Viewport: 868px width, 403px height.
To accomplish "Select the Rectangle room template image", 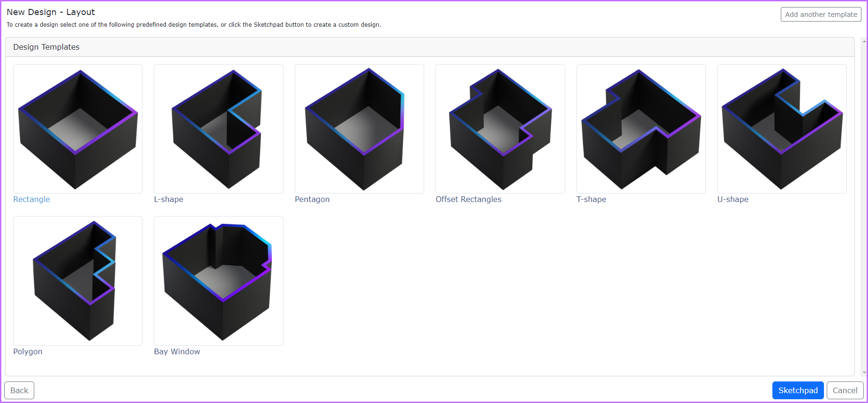I will [78, 129].
